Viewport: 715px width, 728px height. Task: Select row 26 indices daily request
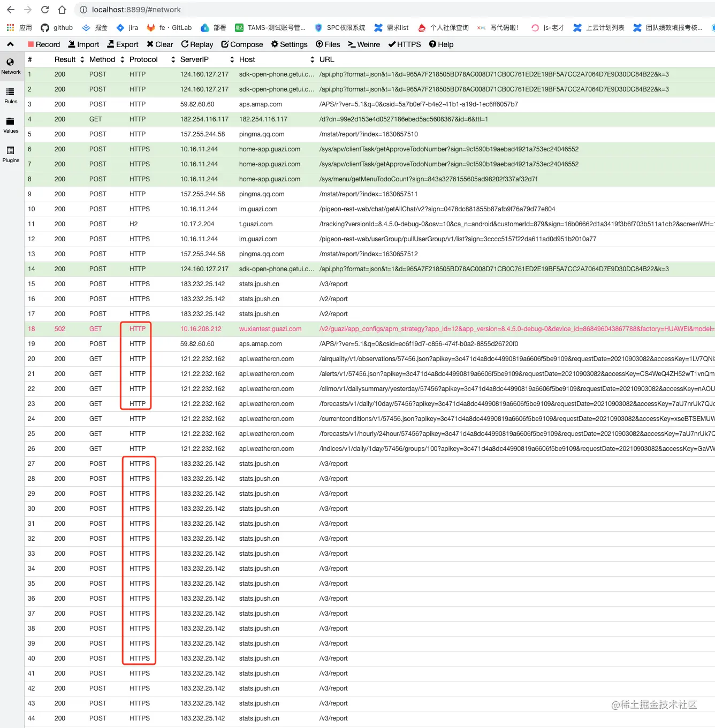pyautogui.click(x=369, y=449)
